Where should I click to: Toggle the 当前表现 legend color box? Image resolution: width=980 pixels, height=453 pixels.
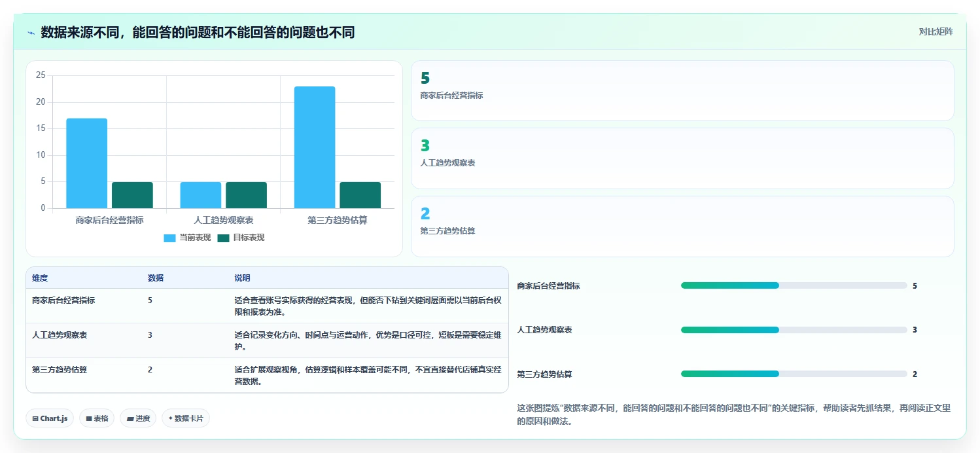(169, 238)
